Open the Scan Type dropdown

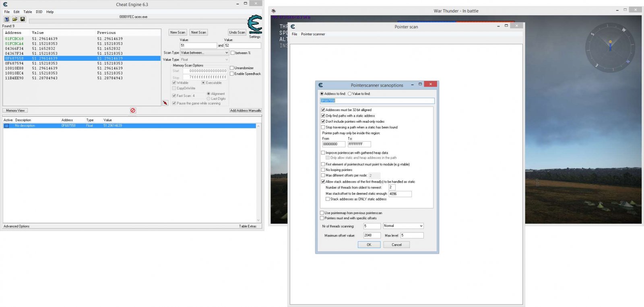pyautogui.click(x=204, y=53)
